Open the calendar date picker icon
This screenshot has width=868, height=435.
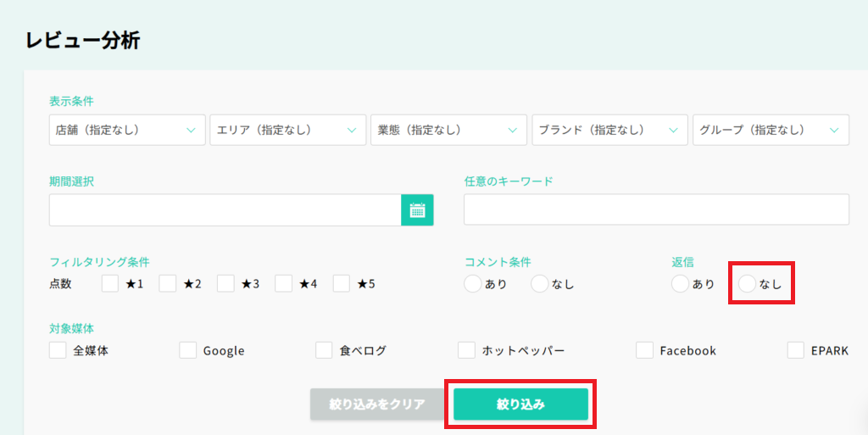(x=417, y=210)
